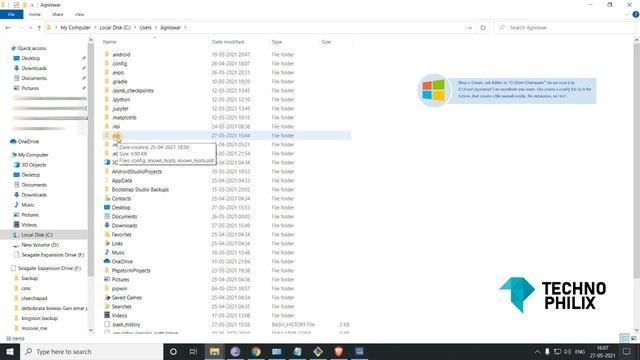
Task: Open the address bar history dropdown
Action: 470,28
